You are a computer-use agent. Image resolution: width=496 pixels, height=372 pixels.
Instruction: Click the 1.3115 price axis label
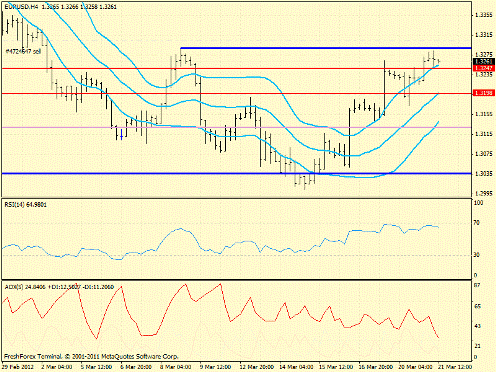(x=484, y=134)
